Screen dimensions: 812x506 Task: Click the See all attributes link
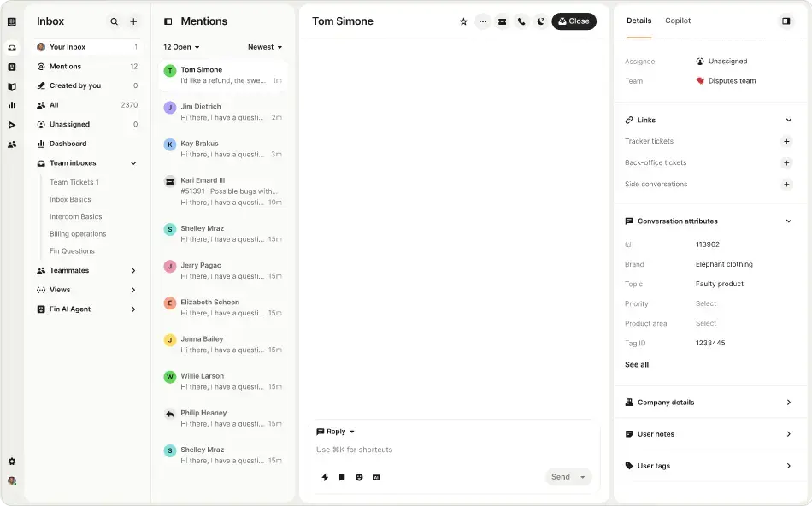click(x=637, y=364)
